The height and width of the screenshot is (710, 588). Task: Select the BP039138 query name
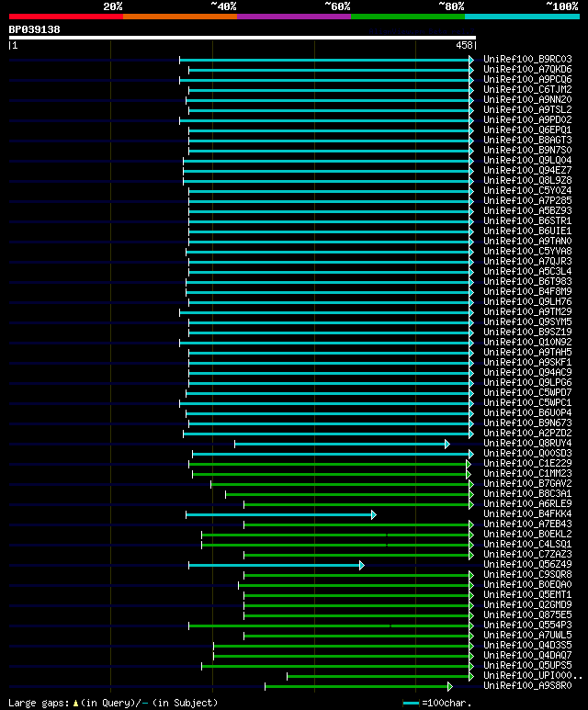tap(34, 30)
